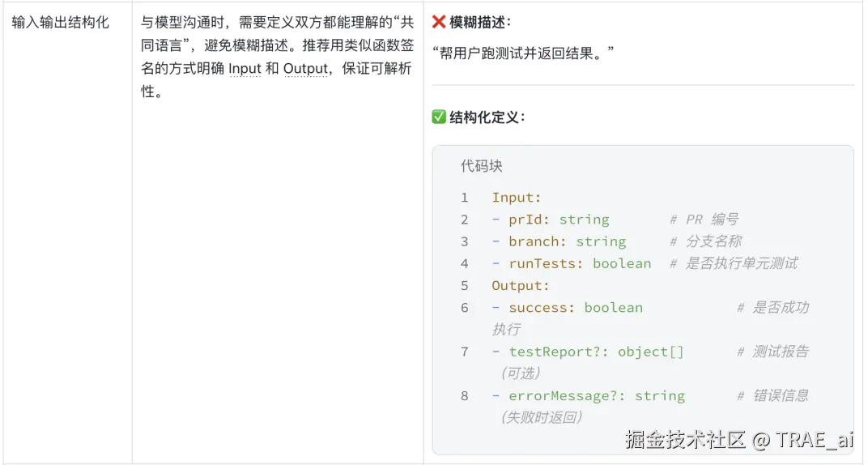Click the code comment # PR 编号
The width and height of the screenshot is (868, 465).
point(704,220)
